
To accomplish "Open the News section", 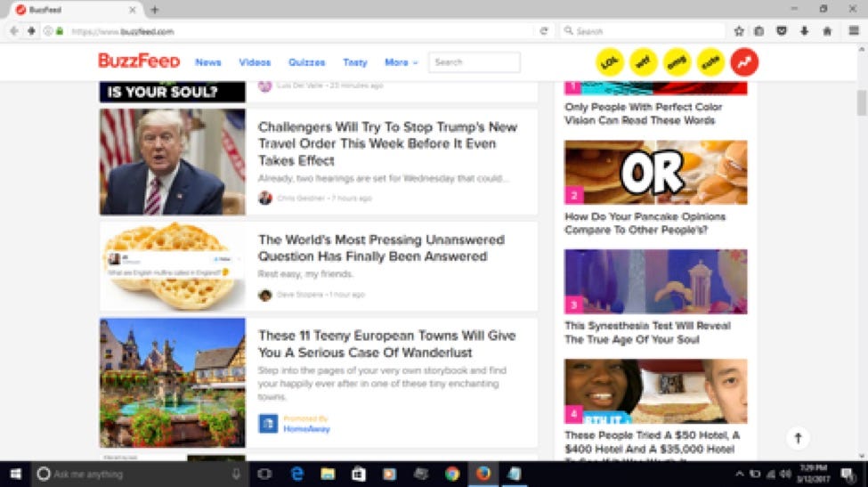I will tap(208, 62).
